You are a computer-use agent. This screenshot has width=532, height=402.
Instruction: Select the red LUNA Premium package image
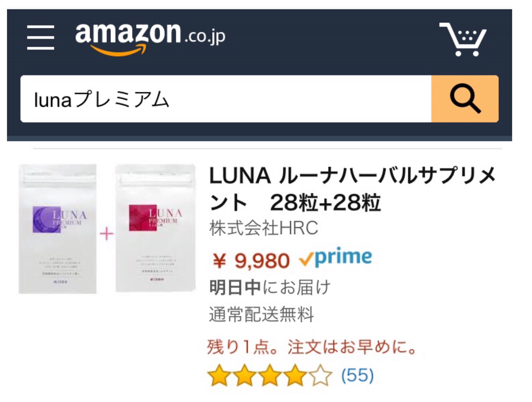pos(156,228)
